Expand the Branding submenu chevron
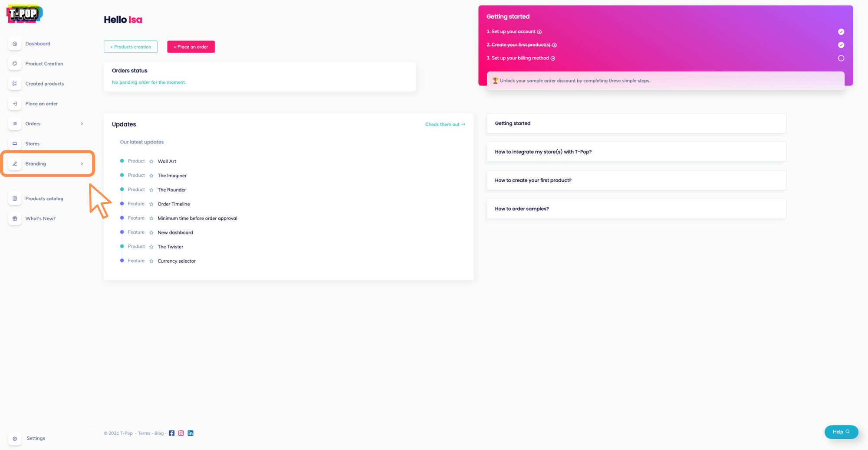Viewport: 868px width, 450px height. pyautogui.click(x=82, y=164)
